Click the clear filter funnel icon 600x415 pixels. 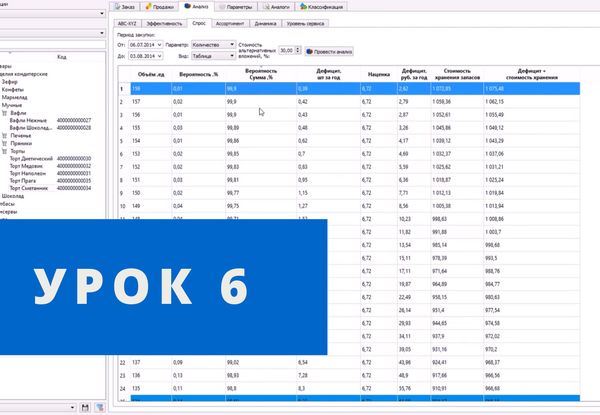(100, 407)
